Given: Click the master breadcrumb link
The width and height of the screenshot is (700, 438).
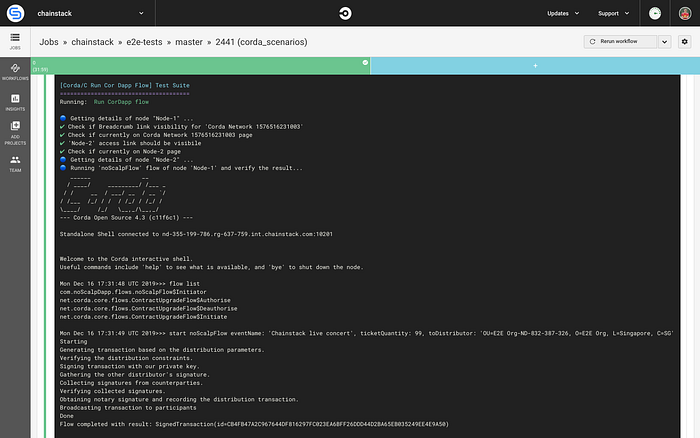Looking at the screenshot, I should [x=189, y=42].
